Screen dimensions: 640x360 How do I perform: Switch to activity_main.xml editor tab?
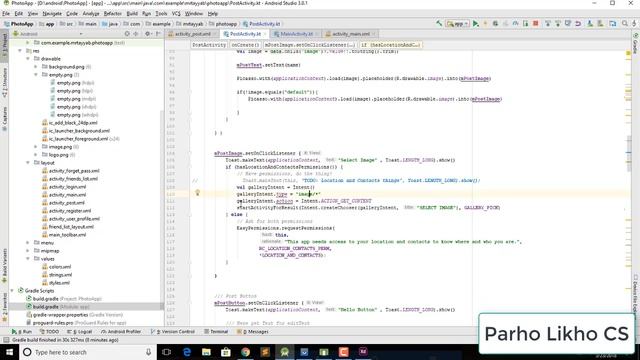coord(350,34)
